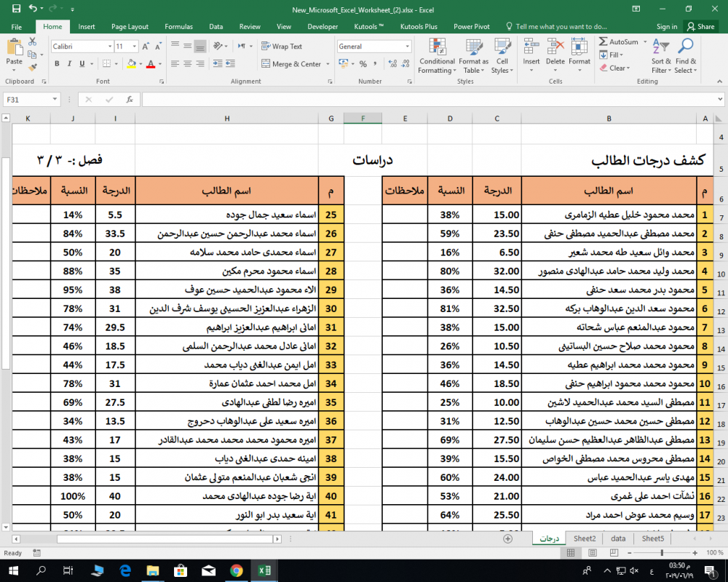Open Format as Table gallery
The height and width of the screenshot is (582, 728).
(474, 56)
